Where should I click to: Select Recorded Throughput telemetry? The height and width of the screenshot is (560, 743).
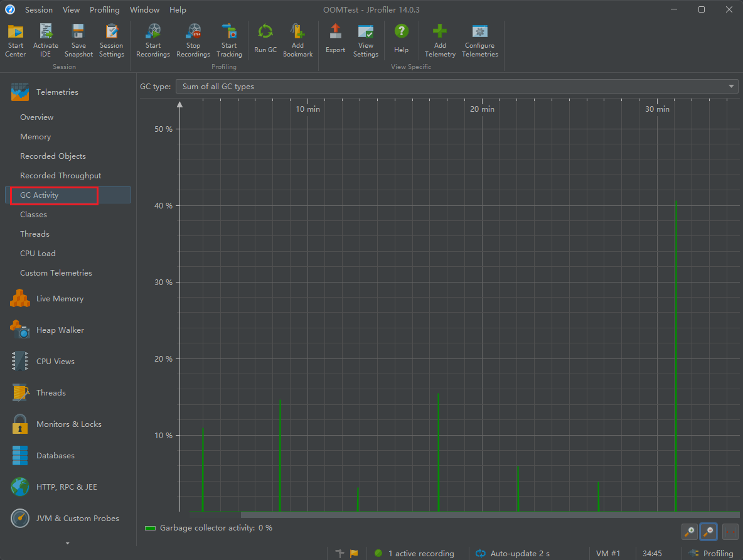tap(68, 175)
